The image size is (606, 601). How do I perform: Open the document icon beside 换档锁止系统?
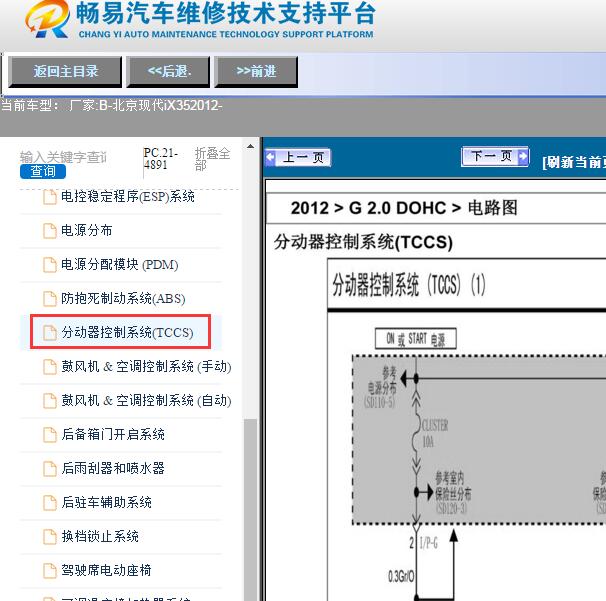point(49,537)
